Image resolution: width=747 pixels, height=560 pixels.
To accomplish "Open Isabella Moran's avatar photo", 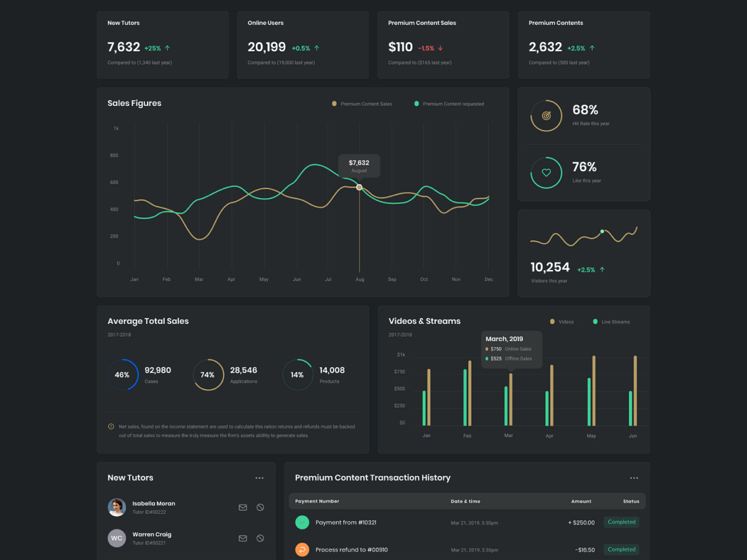I will pos(117,507).
